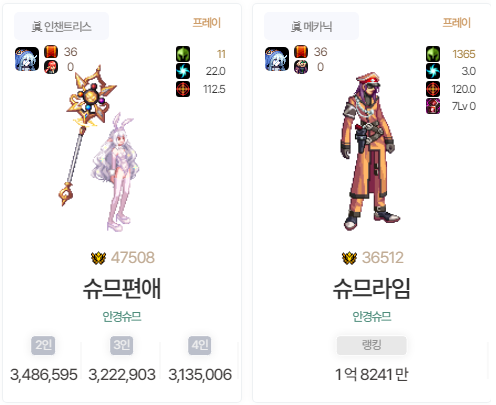This screenshot has height=405, width=496.
Task: Click the red crosshair icon beside 120.0
Action: [433, 89]
